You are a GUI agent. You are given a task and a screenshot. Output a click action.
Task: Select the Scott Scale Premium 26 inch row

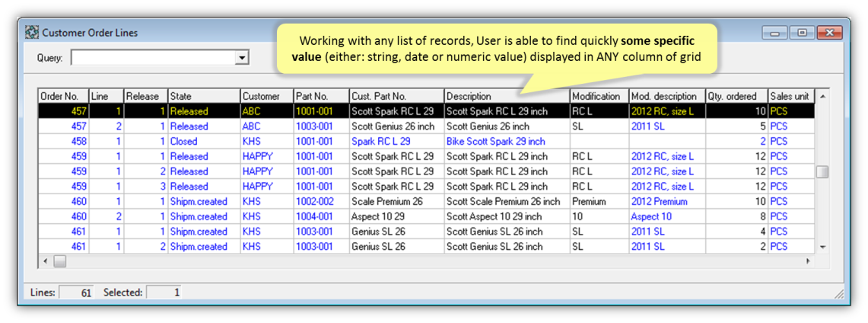point(502,202)
